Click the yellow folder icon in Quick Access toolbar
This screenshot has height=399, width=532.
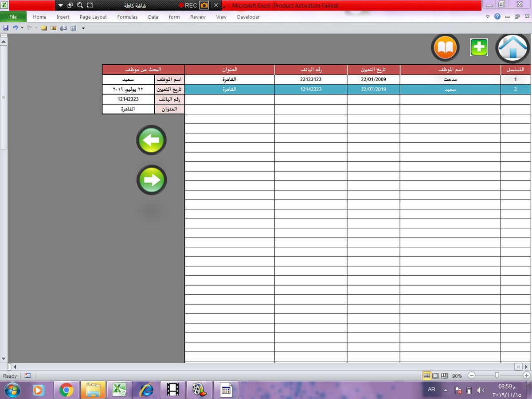click(x=44, y=27)
